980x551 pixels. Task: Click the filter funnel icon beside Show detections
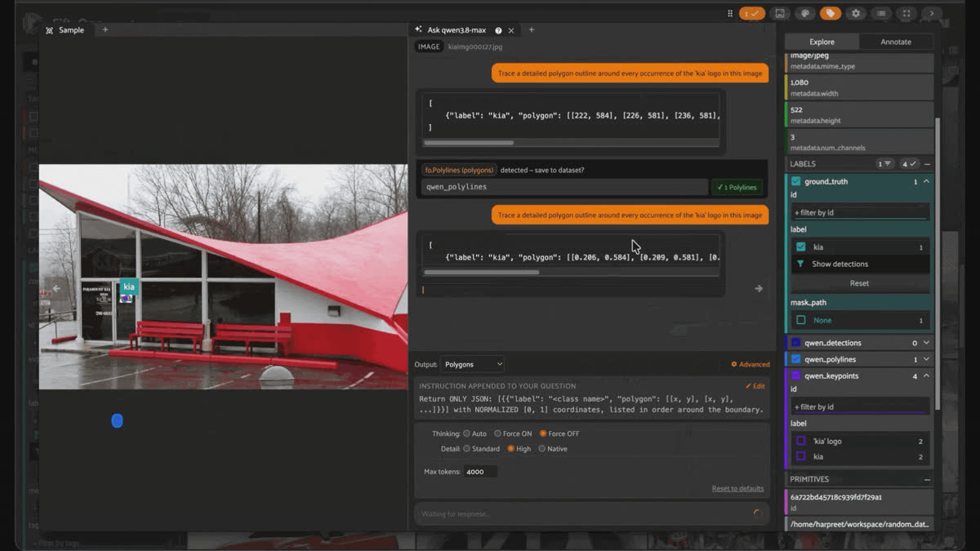[800, 264]
